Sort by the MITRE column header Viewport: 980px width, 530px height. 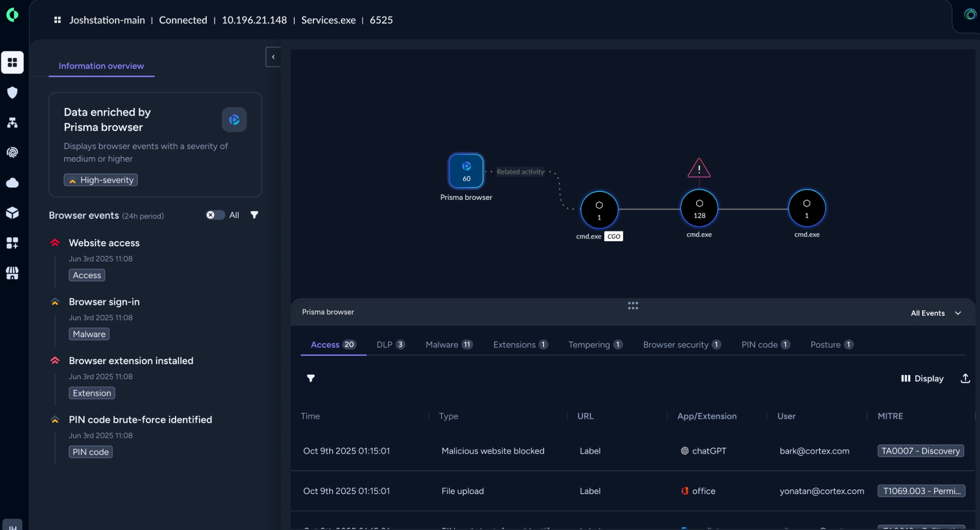coord(890,416)
